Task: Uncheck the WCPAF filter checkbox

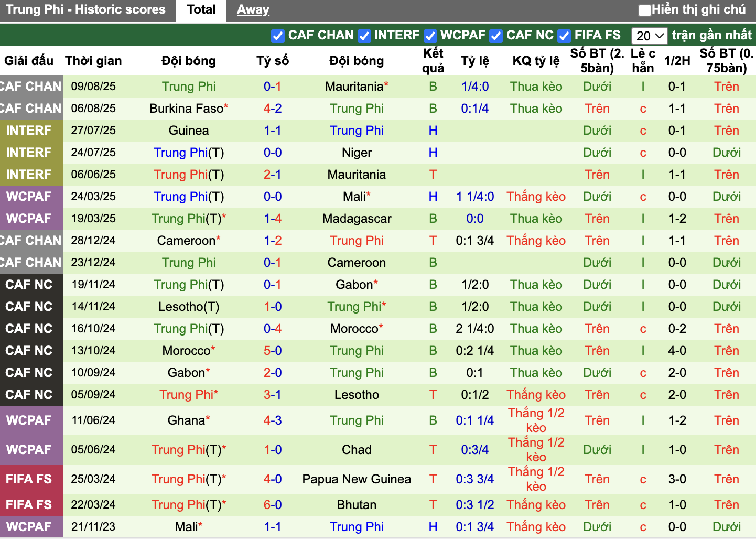Action: 430,36
